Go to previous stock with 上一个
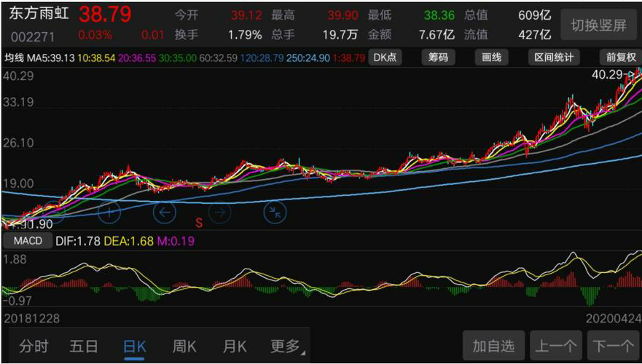This screenshot has width=642, height=364. coord(555,347)
